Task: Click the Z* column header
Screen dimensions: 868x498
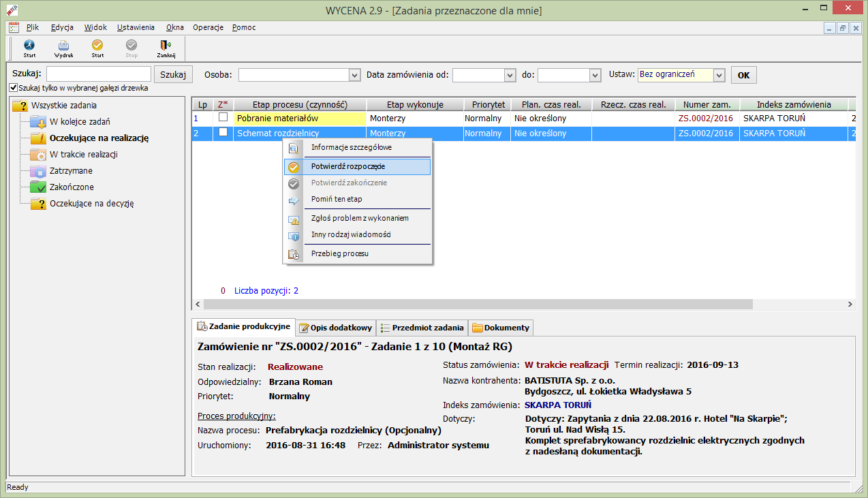Action: [223, 104]
